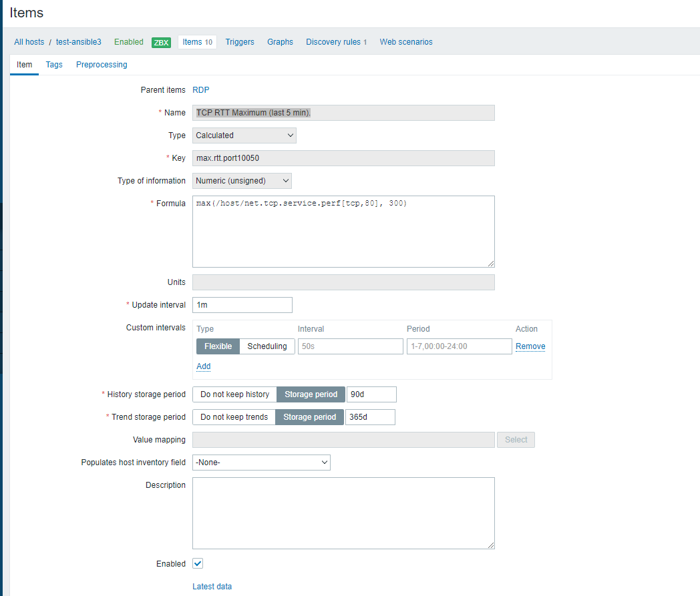Click the disabled Select value mapping button
Viewport: 700px width, 596px height.
[516, 440]
